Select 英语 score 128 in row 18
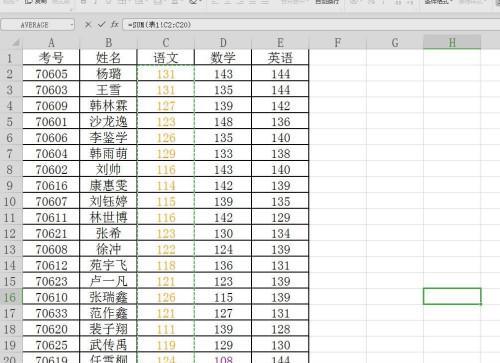The width and height of the screenshot is (500, 363). (x=280, y=329)
